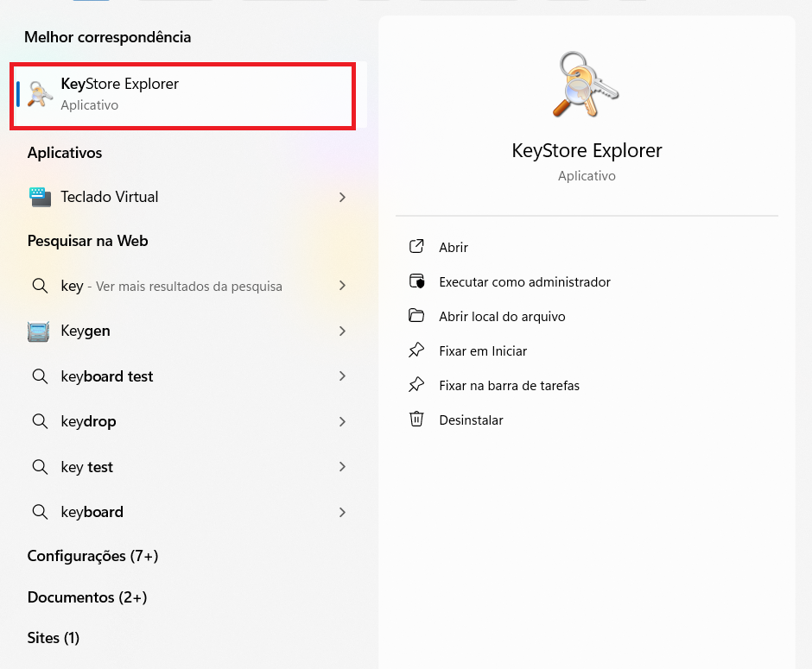Expand the keyboard test suggestion arrow
This screenshot has height=669, width=812.
pos(342,376)
